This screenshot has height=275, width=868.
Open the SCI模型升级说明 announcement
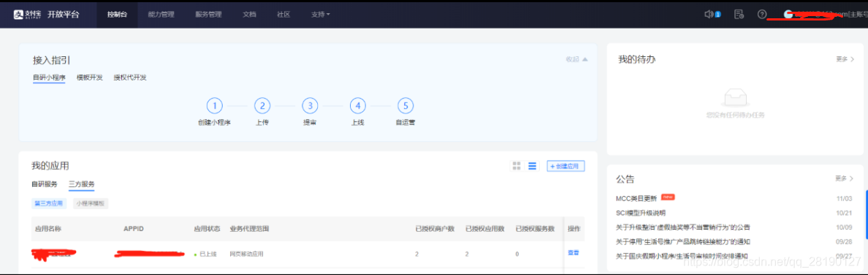coord(641,212)
